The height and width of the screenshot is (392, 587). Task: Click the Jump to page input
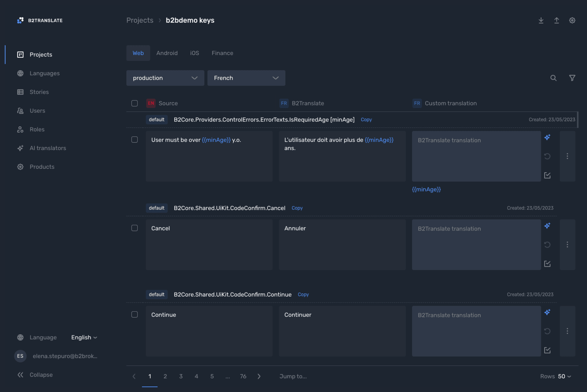click(293, 376)
